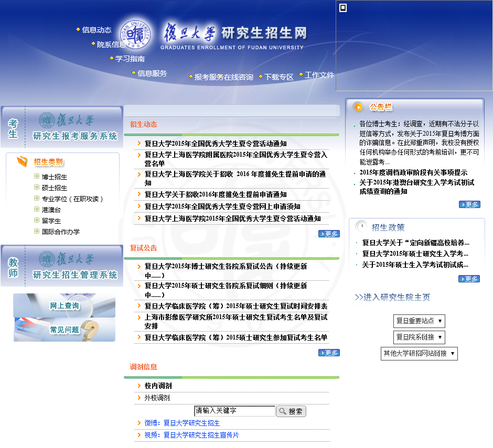Open the 院系信息 menu item
Viewport: 493px width, 448px height.
[111, 45]
